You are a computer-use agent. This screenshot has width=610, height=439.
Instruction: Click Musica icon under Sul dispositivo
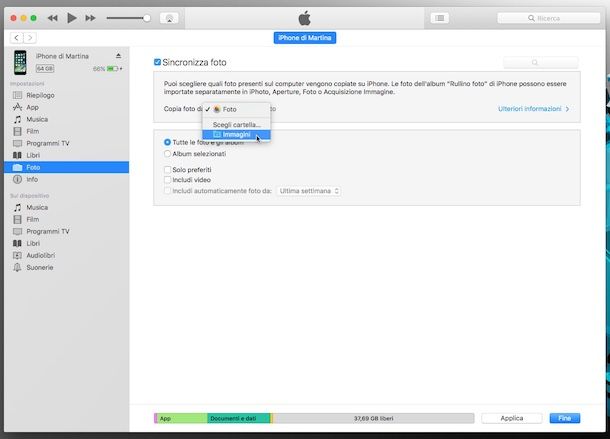coord(18,207)
